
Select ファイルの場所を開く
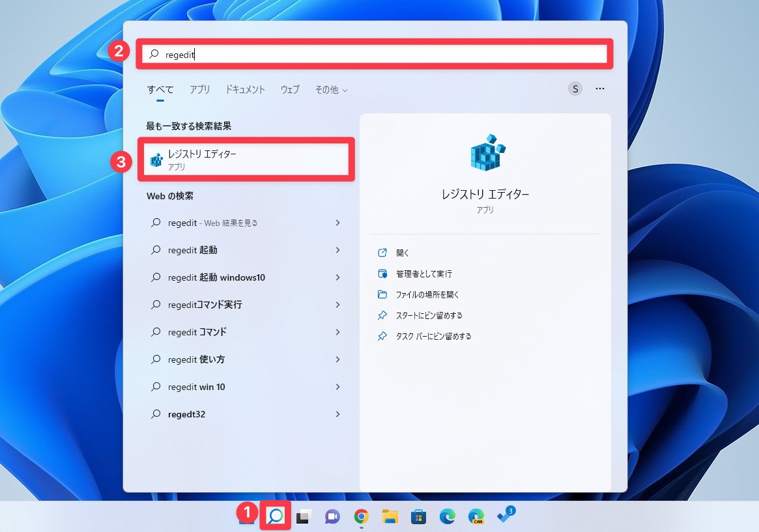(427, 294)
